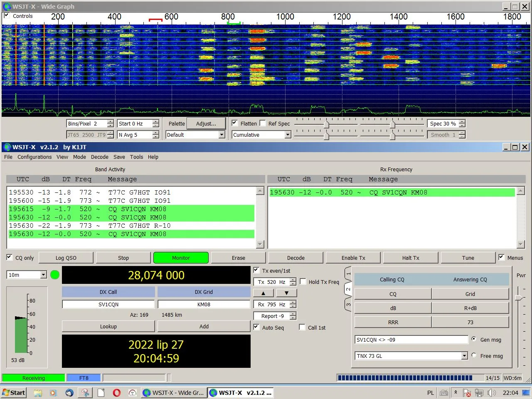Open the TNX 73 GL message dropdown
Screen dimensions: 532x399
point(465,356)
